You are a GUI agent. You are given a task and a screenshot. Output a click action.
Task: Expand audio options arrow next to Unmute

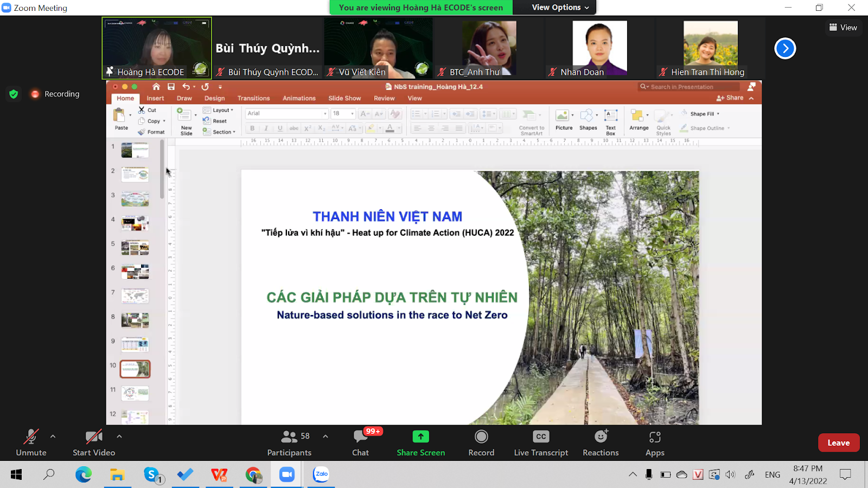(x=53, y=436)
